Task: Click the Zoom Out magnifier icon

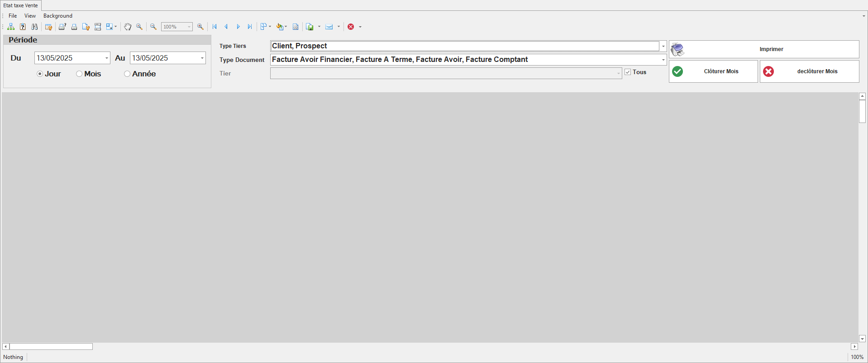Action: [153, 27]
